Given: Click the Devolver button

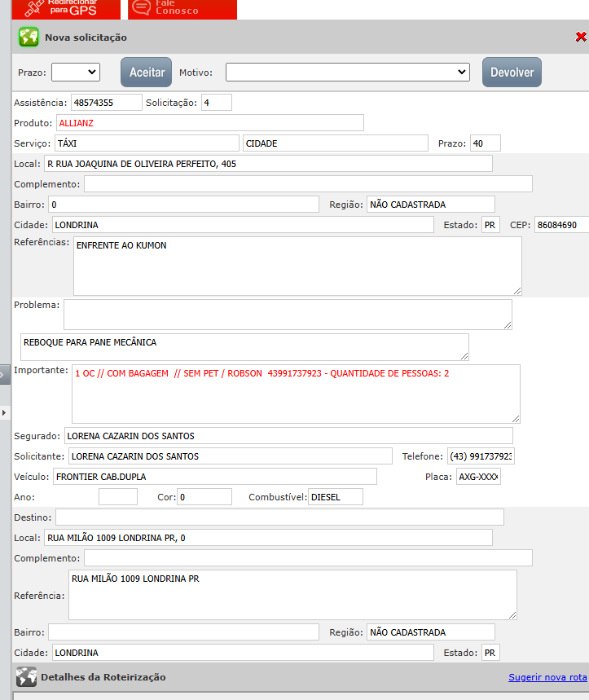Looking at the screenshot, I should click(x=512, y=73).
